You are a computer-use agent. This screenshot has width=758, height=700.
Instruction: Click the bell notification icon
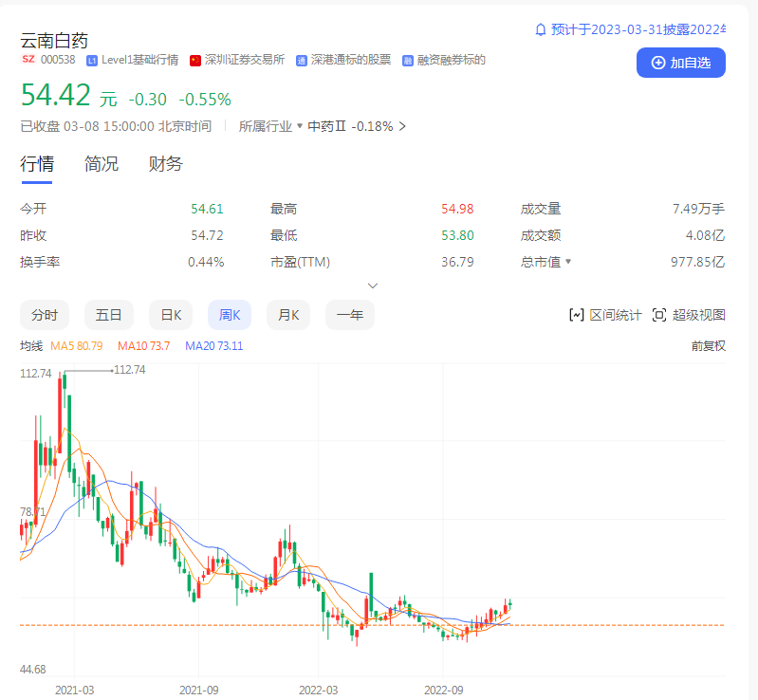pos(541,30)
